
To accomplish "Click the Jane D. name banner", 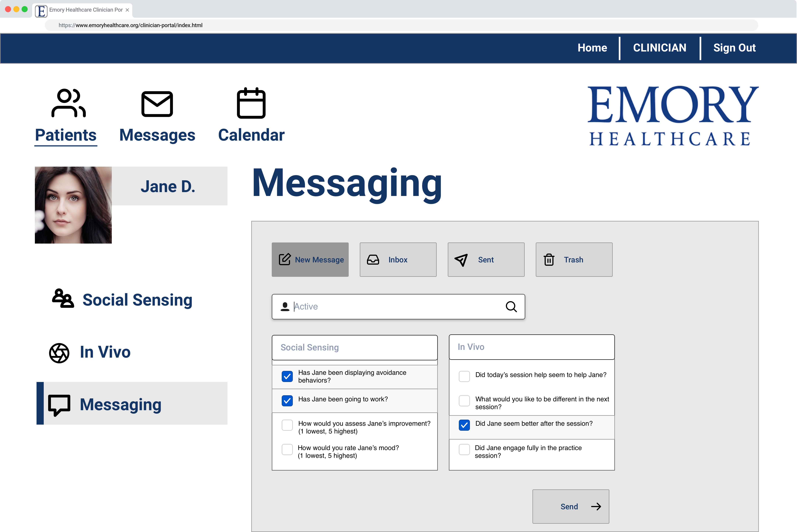I will (x=170, y=186).
